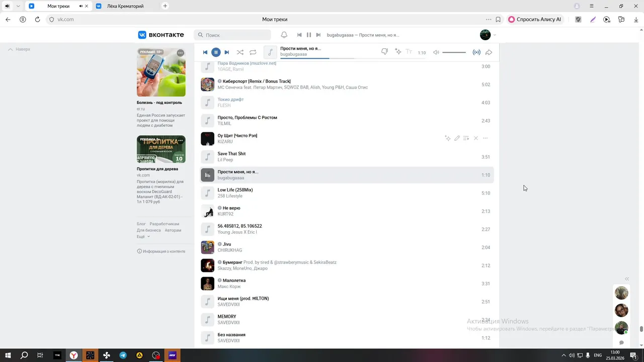Image resolution: width=644 pixels, height=362 pixels.
Task: Open the Разработчикам footer link
Action: click(x=164, y=224)
